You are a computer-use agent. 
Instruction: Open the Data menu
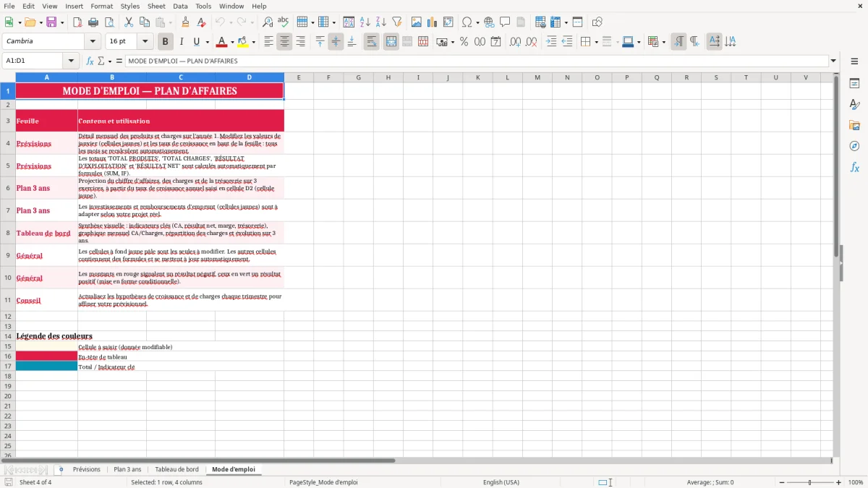[x=181, y=6]
